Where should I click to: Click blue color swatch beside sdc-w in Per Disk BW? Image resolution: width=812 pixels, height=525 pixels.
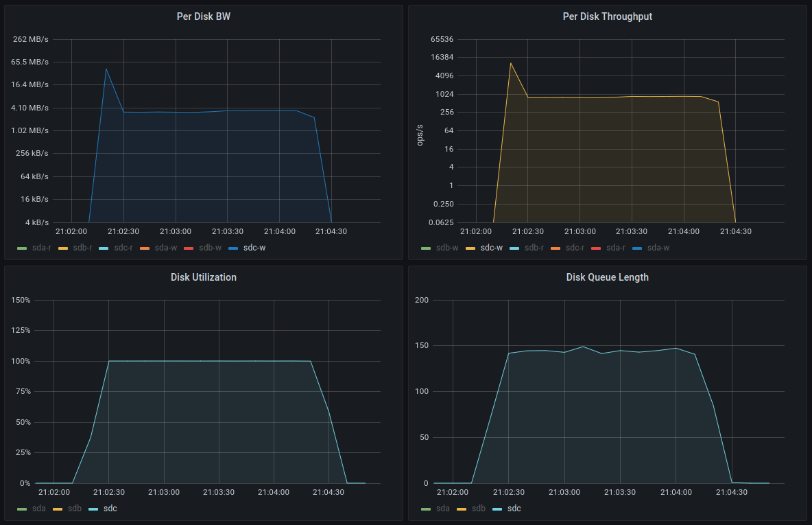pos(233,248)
